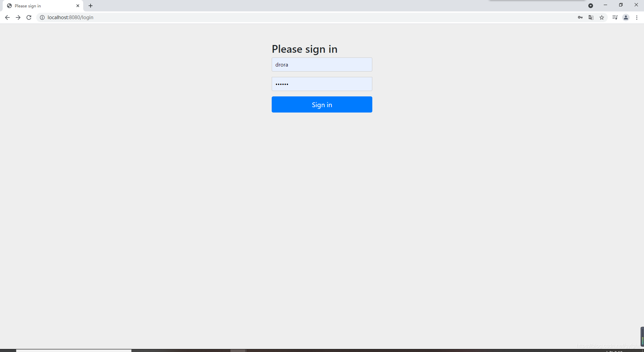Open the Chrome profile avatar
644x352 pixels.
(626, 17)
